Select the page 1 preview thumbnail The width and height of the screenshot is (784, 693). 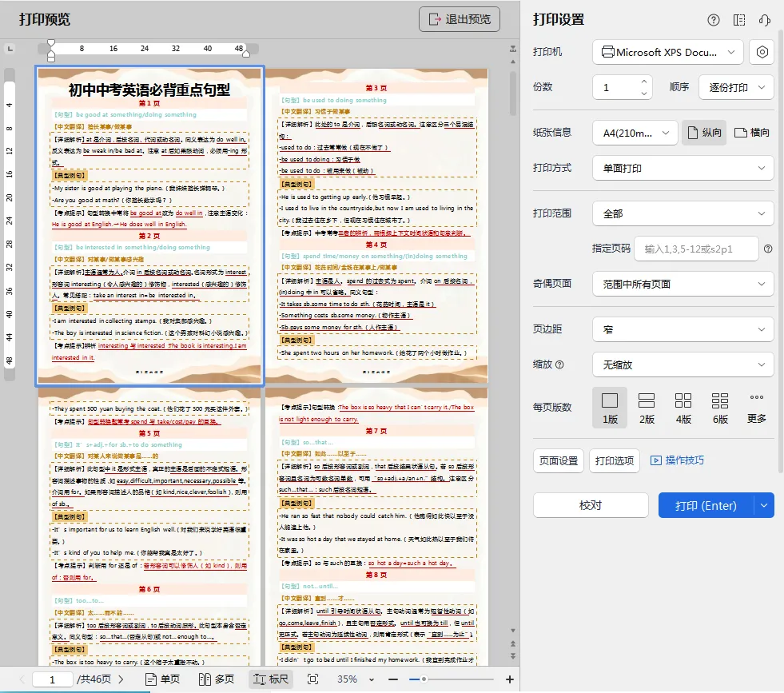tap(149, 226)
